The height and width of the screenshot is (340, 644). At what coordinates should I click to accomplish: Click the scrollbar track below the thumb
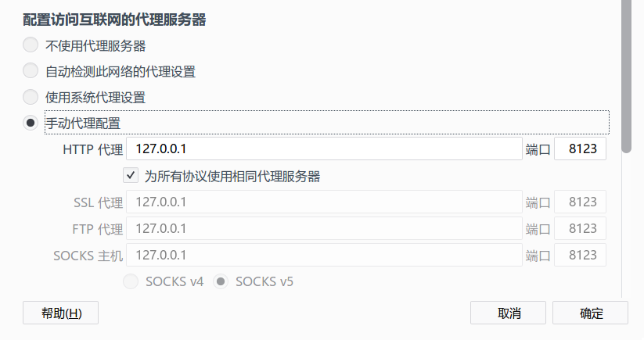[x=627, y=227]
